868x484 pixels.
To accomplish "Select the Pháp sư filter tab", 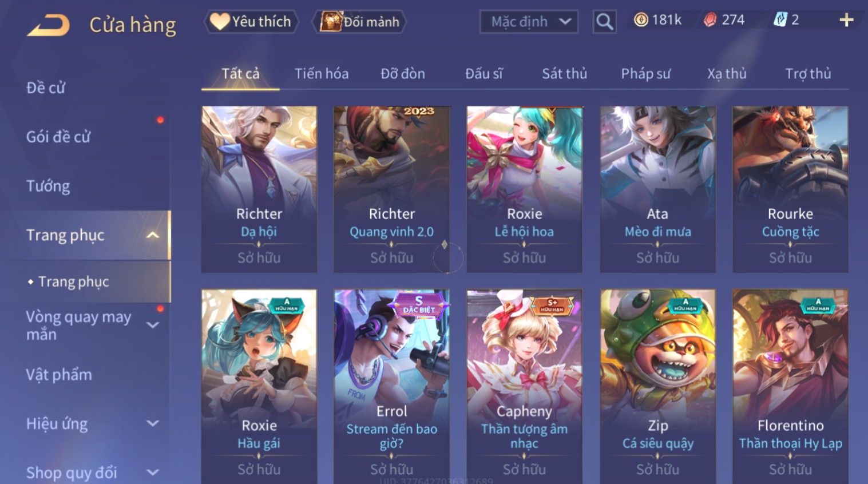I will pyautogui.click(x=645, y=74).
